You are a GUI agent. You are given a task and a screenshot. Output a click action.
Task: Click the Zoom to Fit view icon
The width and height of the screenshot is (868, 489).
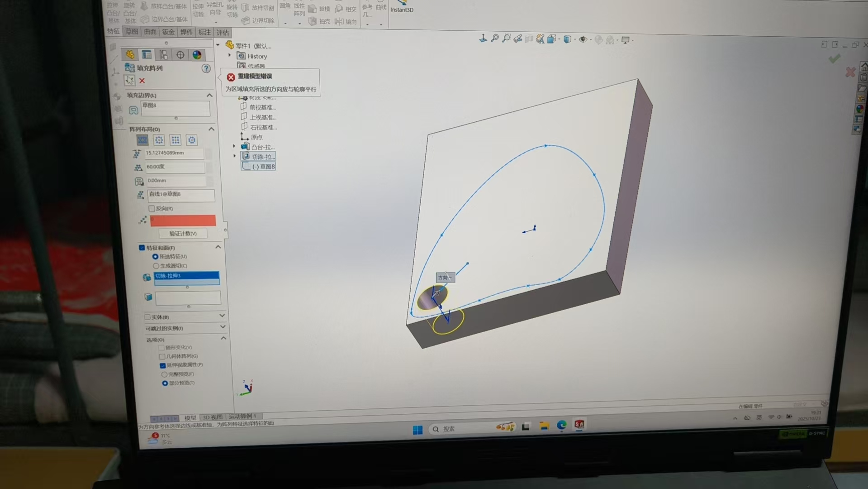[x=495, y=39]
